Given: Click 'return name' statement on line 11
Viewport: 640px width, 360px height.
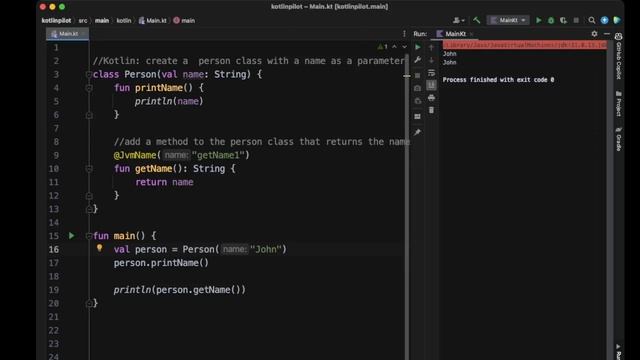Looking at the screenshot, I should coord(164,182).
